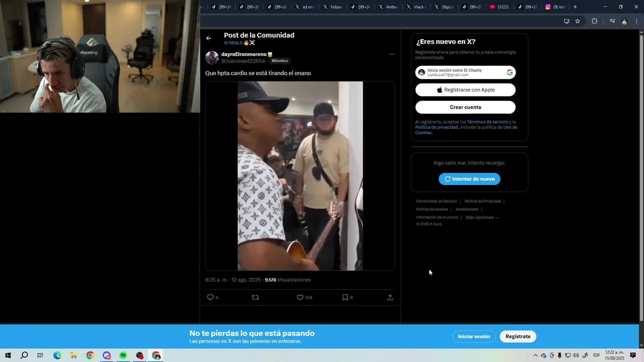
Task: Expand 'Más opciones' in the footer
Action: coord(482,217)
